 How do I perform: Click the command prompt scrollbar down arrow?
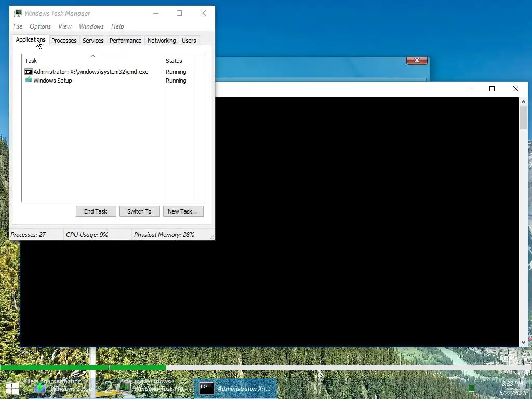click(523, 342)
